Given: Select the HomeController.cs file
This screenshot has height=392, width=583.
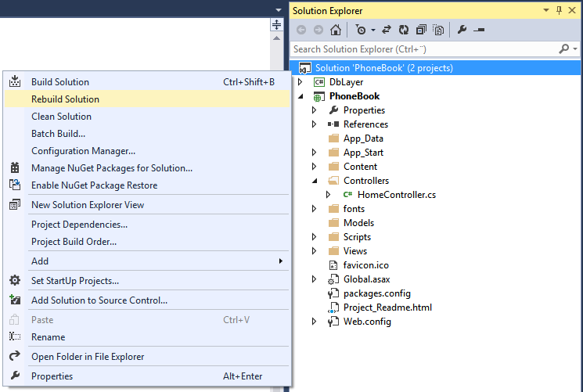Looking at the screenshot, I should coord(396,195).
